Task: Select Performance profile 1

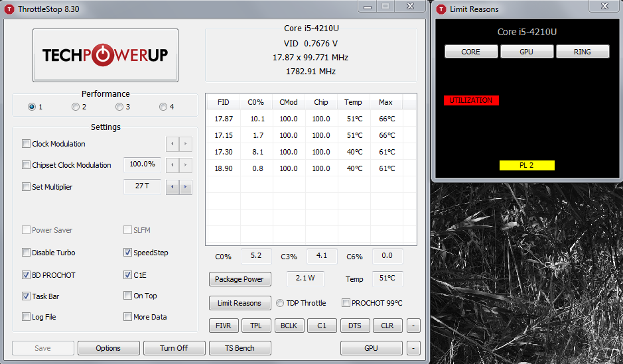Action: [x=32, y=107]
